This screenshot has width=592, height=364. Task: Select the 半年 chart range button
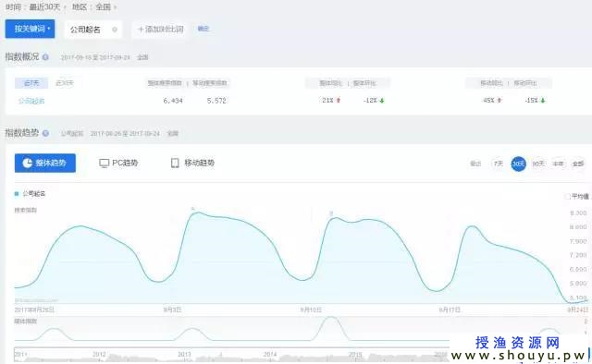point(558,164)
